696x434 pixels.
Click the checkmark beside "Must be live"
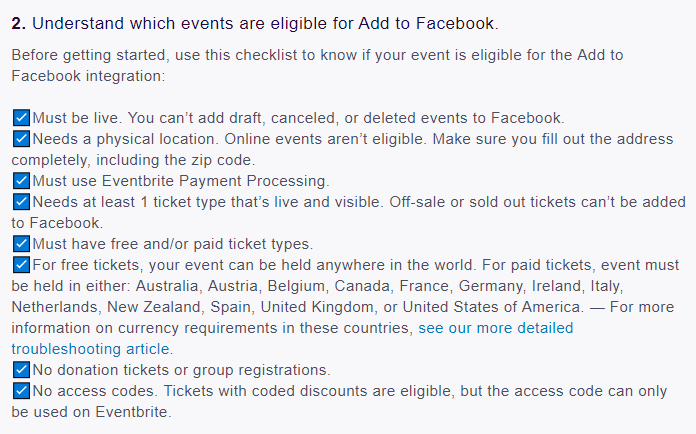click(x=21, y=118)
